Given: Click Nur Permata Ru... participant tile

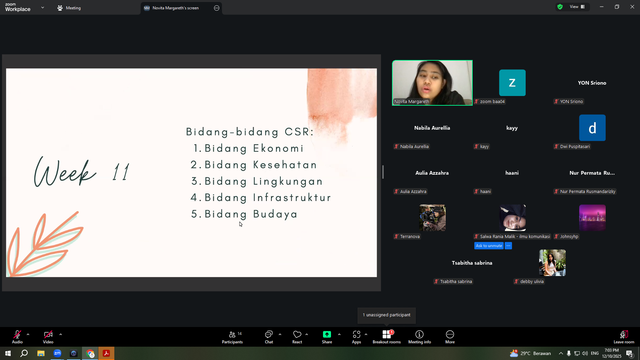Looking at the screenshot, I should pyautogui.click(x=592, y=173).
